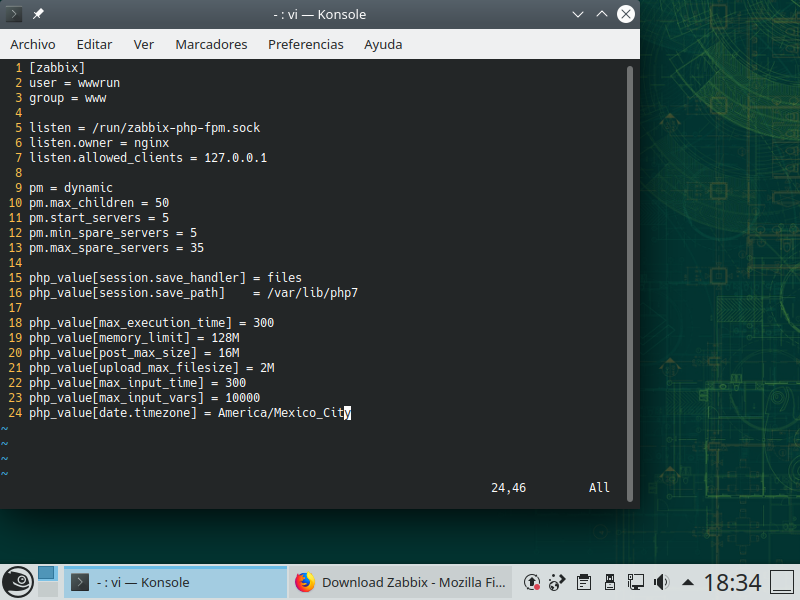Open the KDE Connect tray icon

557,582
